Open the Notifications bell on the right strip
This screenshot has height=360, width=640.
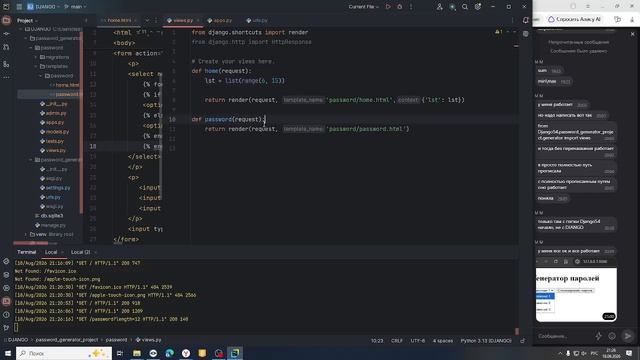click(x=526, y=20)
